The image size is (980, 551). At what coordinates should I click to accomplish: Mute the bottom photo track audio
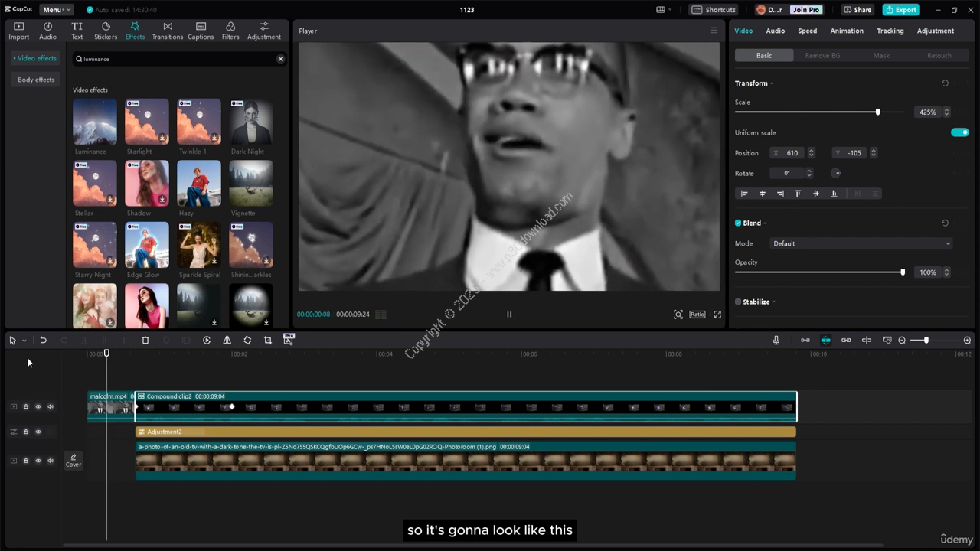[x=51, y=461]
